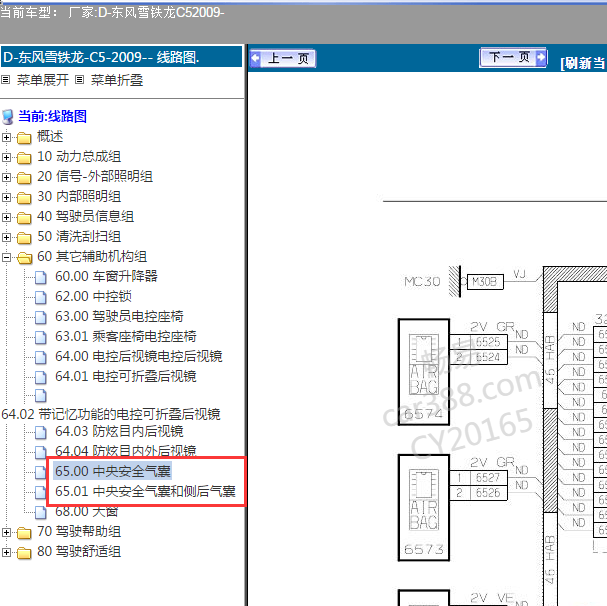The height and width of the screenshot is (606, 607).
Task: Click the page icon for 65.01 entry
Action: pyautogui.click(x=41, y=492)
